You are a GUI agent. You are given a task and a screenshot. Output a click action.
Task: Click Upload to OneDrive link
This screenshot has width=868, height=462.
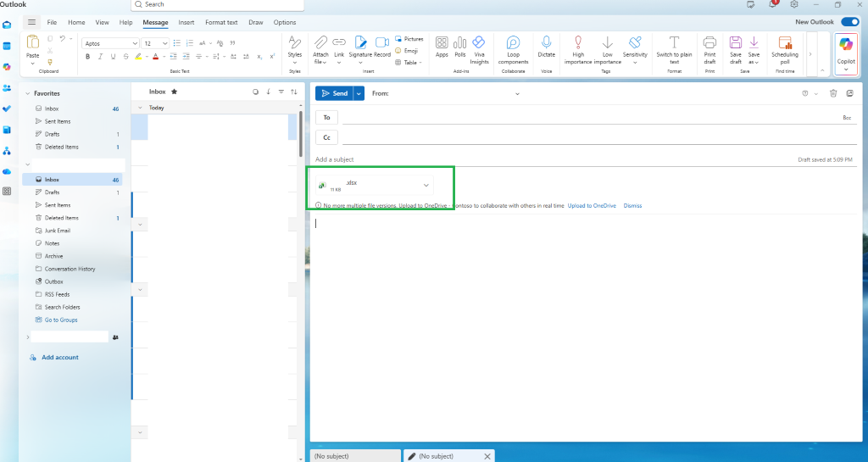[592, 206]
